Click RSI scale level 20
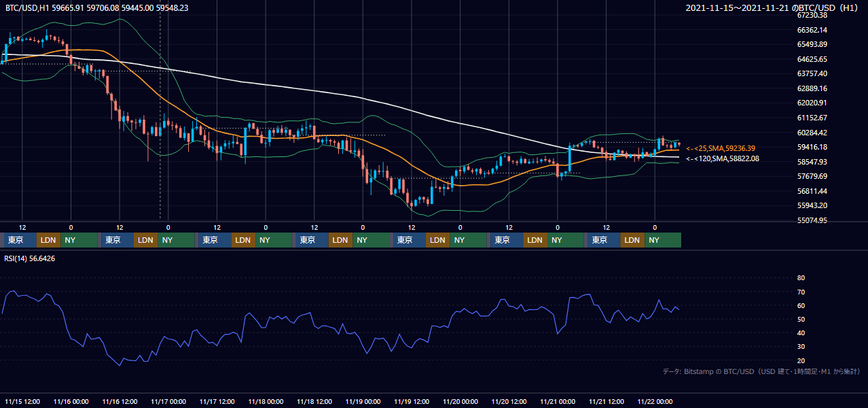Image resolution: width=868 pixels, height=408 pixels. (801, 360)
